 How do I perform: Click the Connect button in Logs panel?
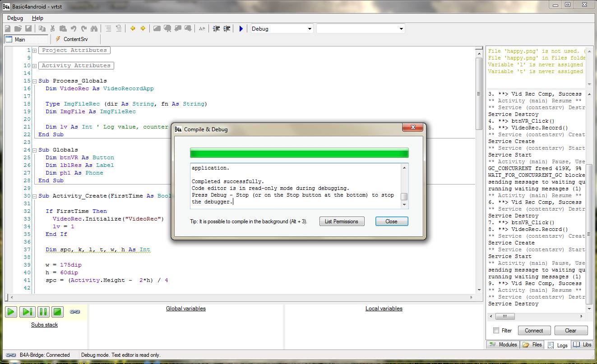(x=534, y=331)
